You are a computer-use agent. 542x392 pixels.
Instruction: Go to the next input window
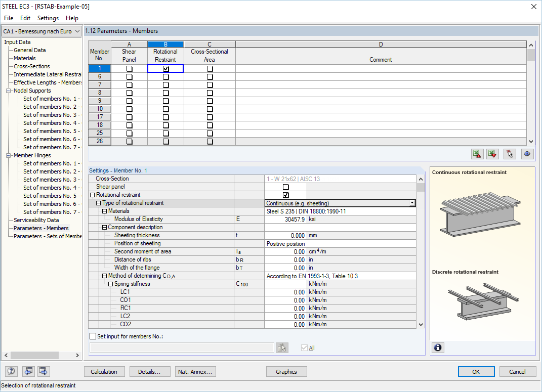[x=43, y=371]
